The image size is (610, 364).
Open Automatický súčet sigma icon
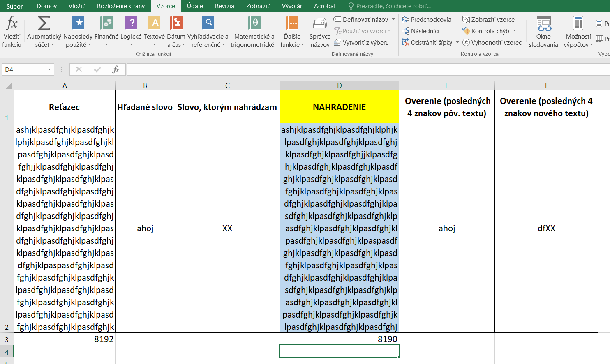(44, 24)
